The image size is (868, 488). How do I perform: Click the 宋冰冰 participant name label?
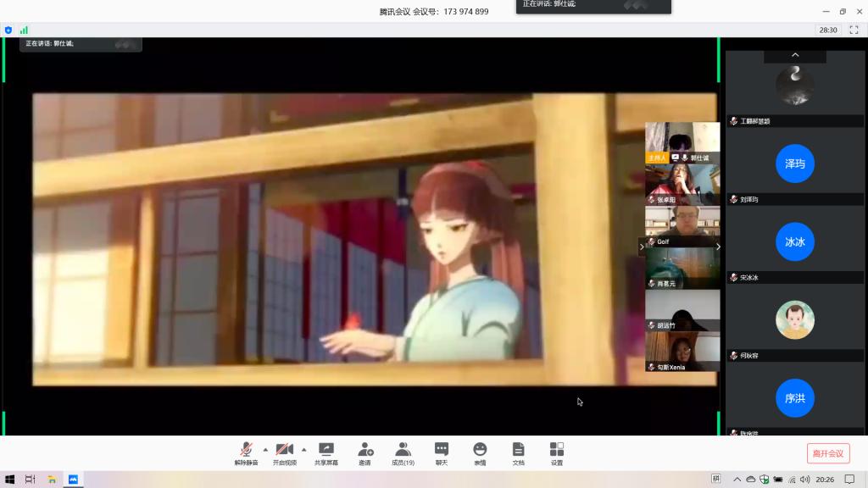749,277
